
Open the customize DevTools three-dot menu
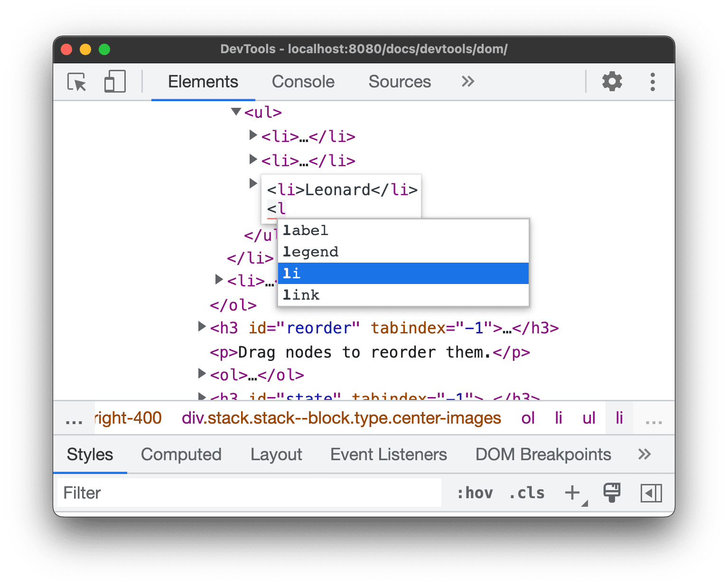[653, 82]
